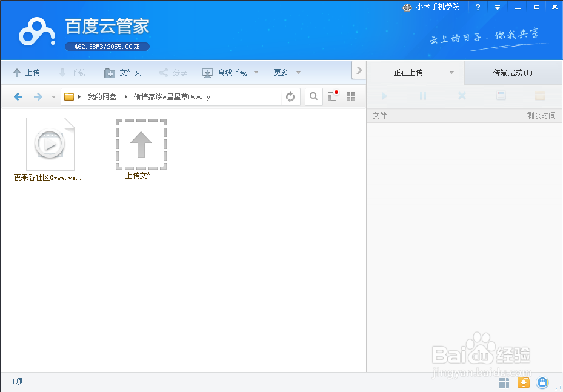
Task: Go back with the left arrow
Action: coord(18,96)
